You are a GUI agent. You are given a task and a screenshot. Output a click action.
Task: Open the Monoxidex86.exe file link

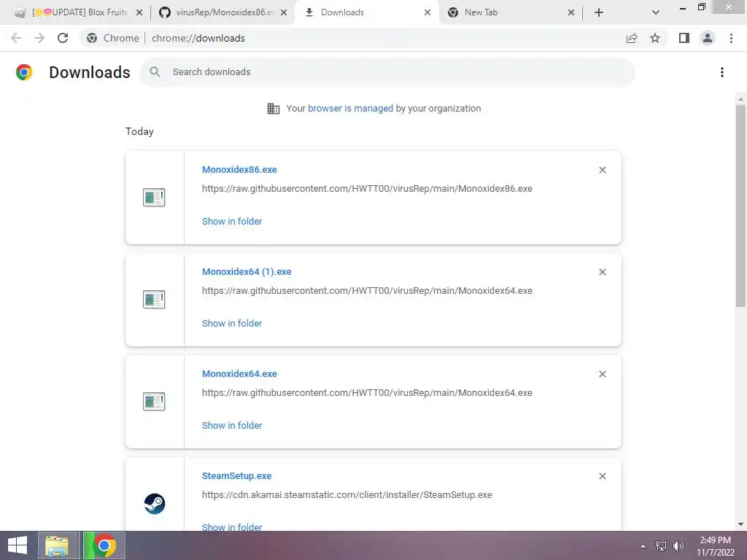tap(239, 169)
